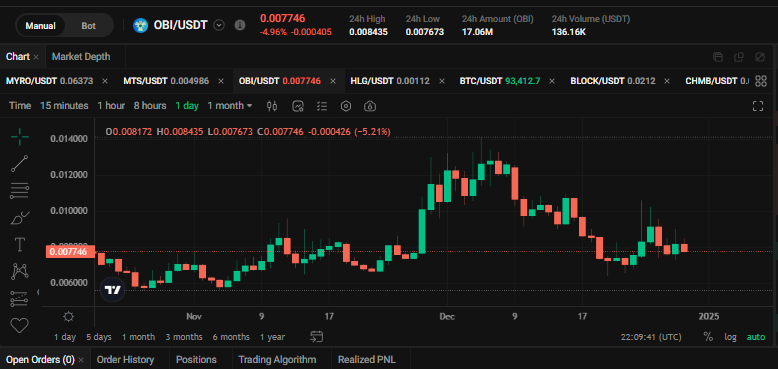
Task: Open the Order History tab
Action: pos(126,360)
